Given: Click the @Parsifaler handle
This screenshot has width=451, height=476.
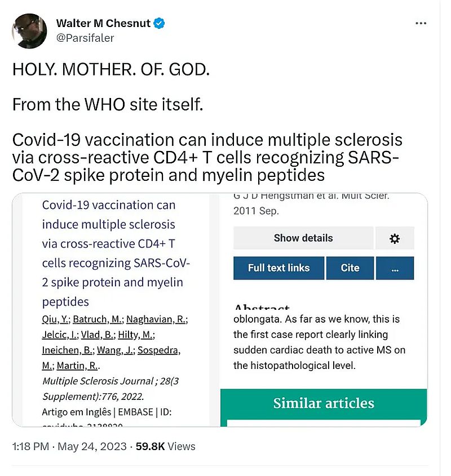Looking at the screenshot, I should pos(85,38).
